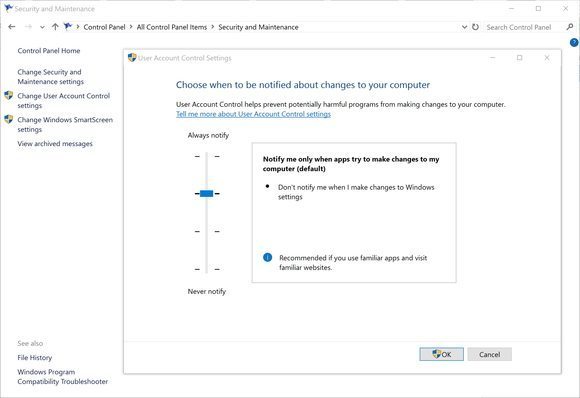Screen dimensions: 580x398
Task: Open Windows Program Compatibility Troubleshooter link
Action: pyautogui.click(x=63, y=377)
